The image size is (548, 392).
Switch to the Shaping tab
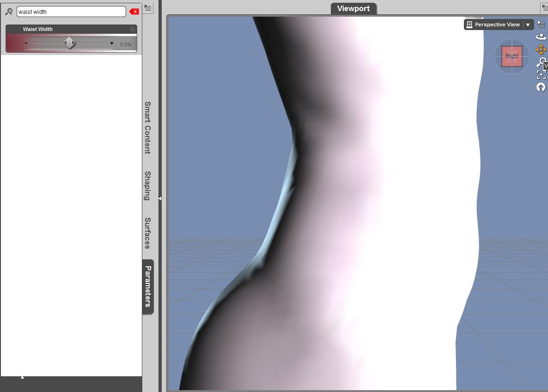(x=148, y=186)
